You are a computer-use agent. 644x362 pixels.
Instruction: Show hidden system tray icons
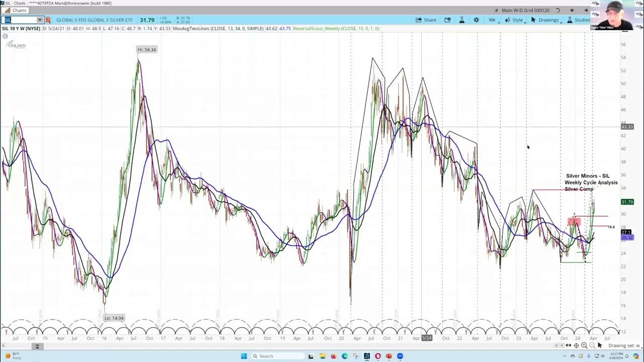565,356
